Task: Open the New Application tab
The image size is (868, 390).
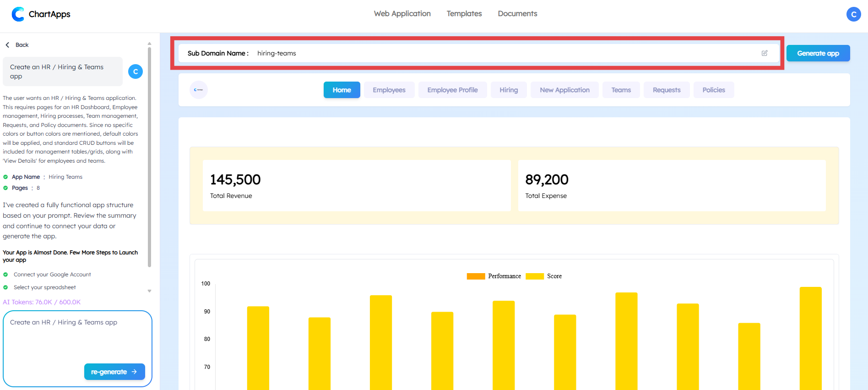Action: coord(564,90)
